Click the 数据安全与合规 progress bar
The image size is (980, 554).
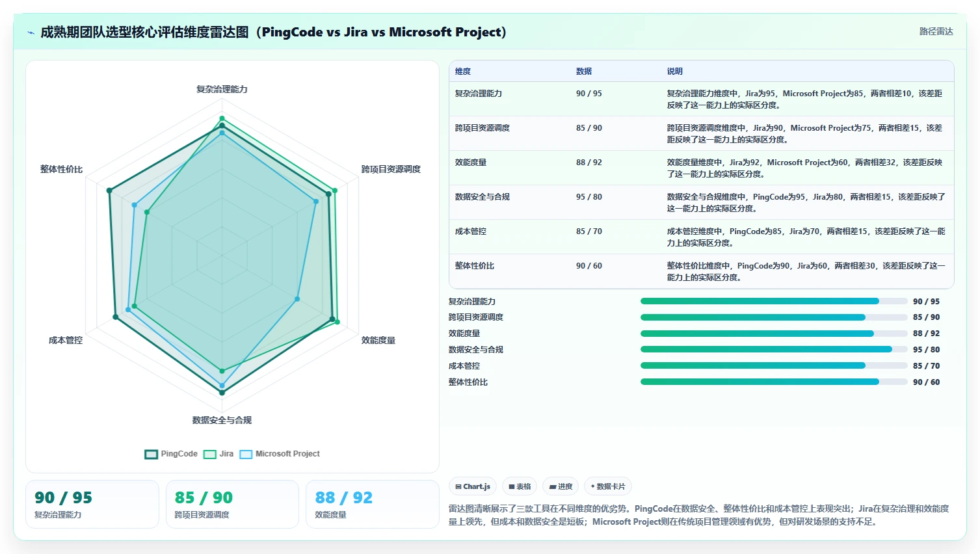click(x=774, y=350)
